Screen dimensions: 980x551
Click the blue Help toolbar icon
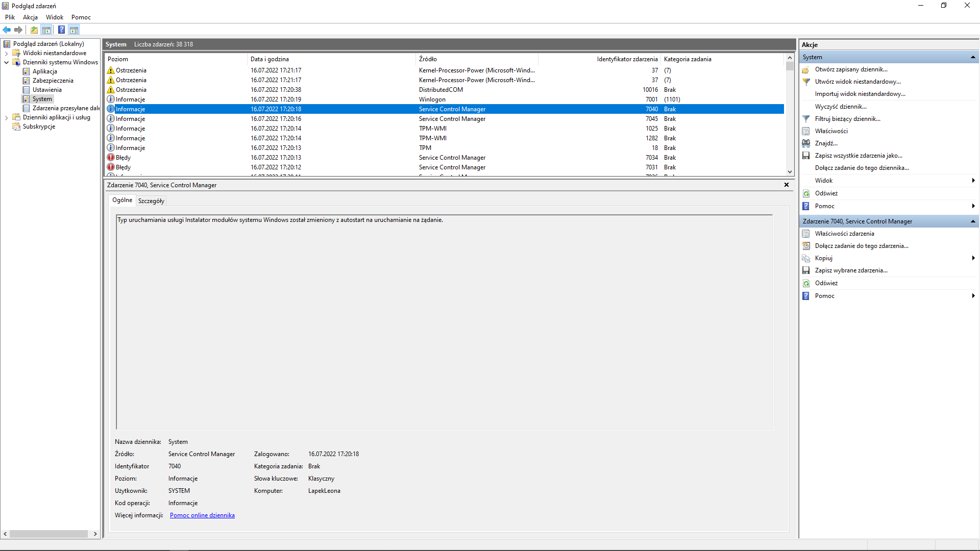coord(62,30)
